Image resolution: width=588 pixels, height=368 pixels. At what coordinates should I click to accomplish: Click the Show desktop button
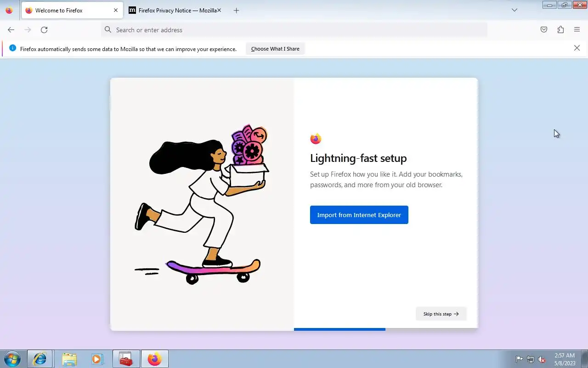point(584,359)
